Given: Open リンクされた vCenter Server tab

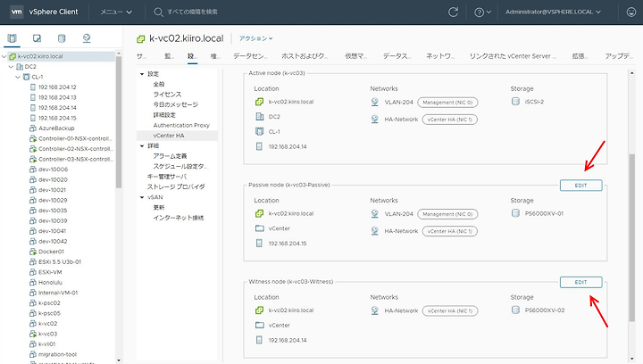Looking at the screenshot, I should coord(513,56).
